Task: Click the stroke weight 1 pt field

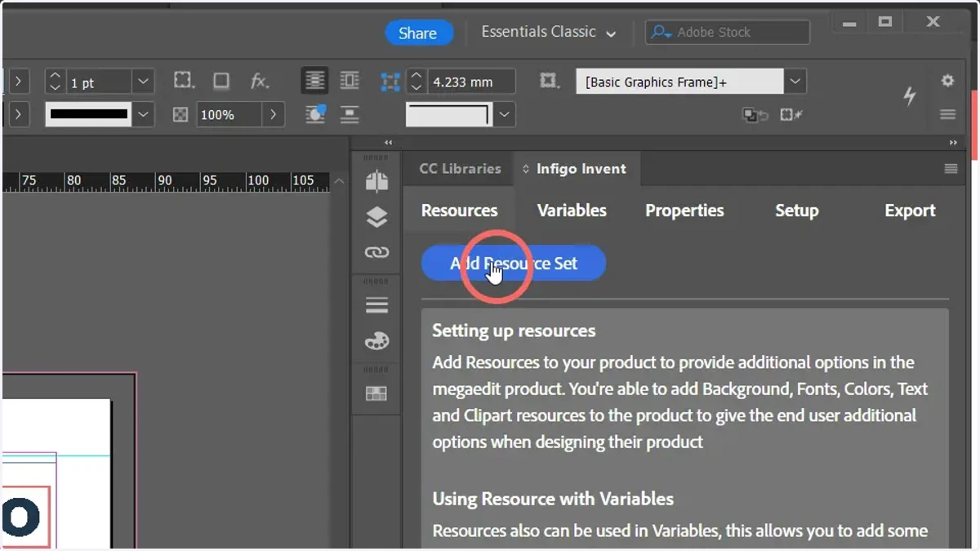Action: click(x=99, y=82)
